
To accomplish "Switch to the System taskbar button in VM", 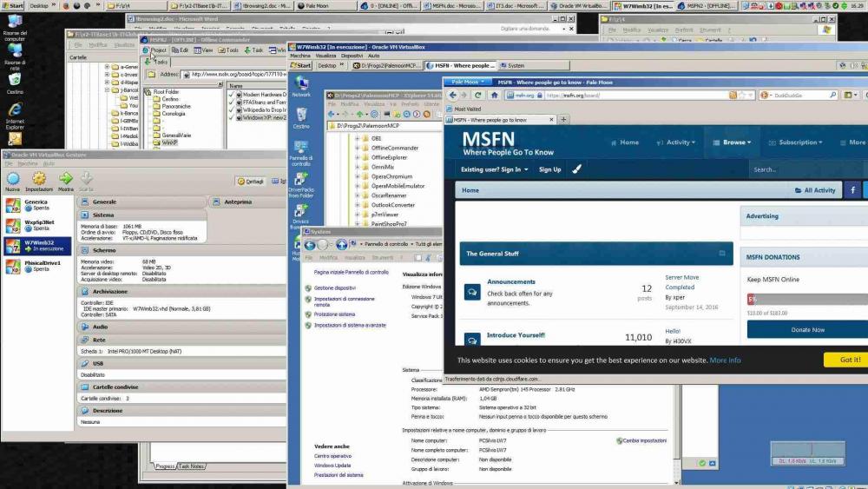I will point(534,65).
